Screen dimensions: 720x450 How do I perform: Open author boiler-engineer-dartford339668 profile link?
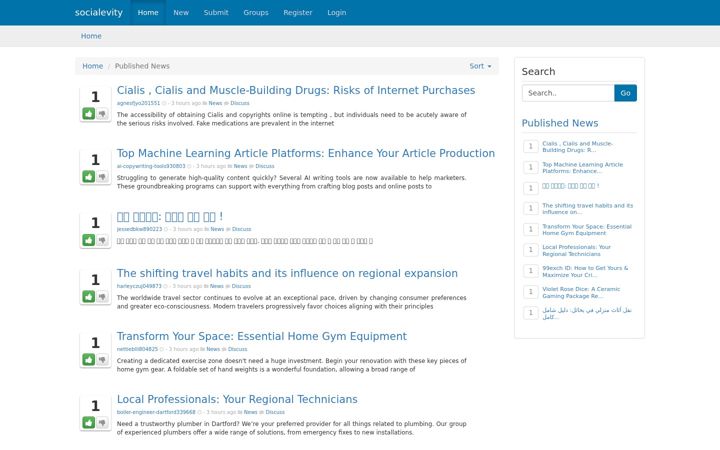(156, 412)
